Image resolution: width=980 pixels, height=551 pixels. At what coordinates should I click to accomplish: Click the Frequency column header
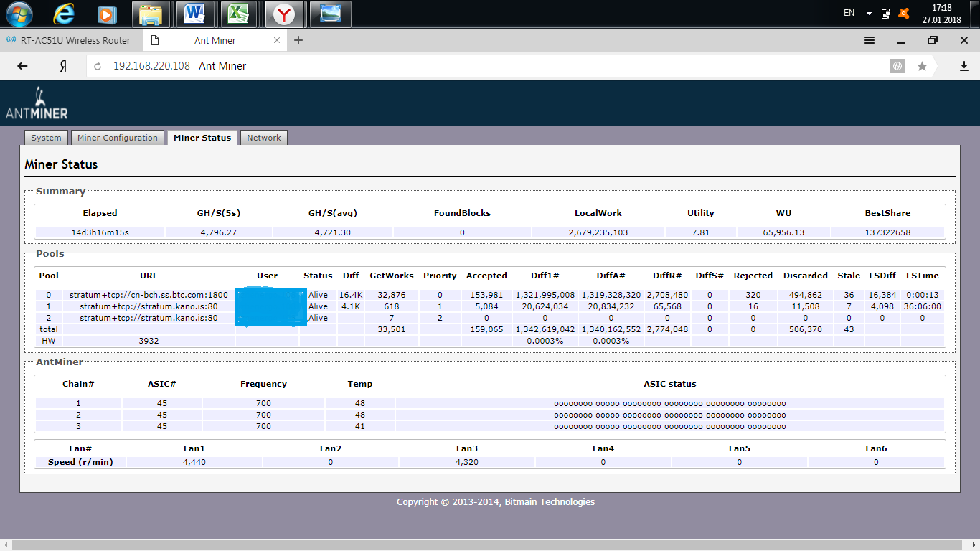pos(263,384)
